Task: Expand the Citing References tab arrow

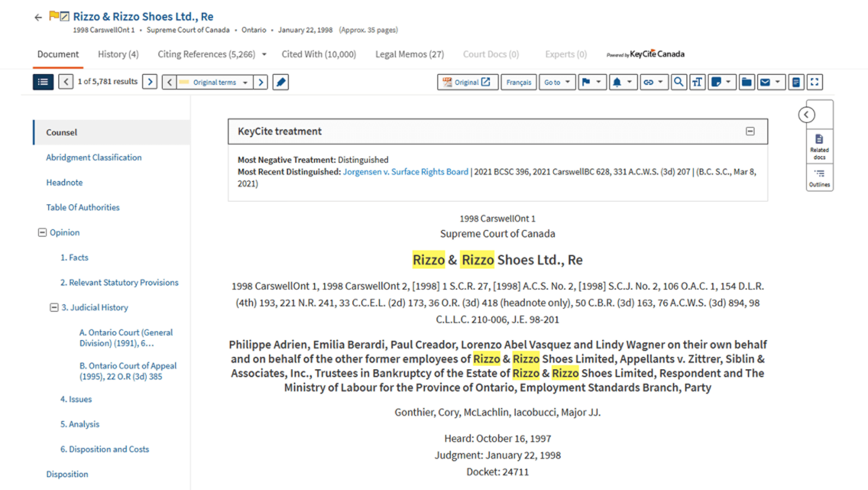Action: [264, 54]
